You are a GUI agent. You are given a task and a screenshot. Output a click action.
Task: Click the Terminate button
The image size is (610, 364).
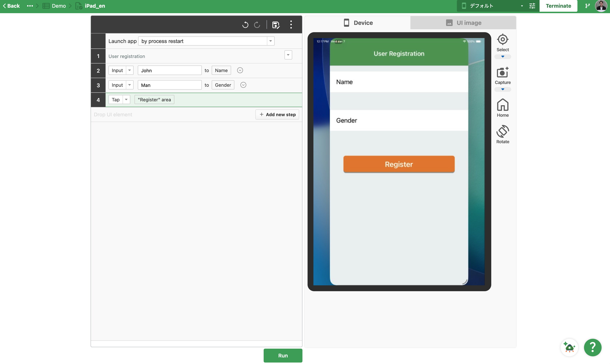pos(558,6)
